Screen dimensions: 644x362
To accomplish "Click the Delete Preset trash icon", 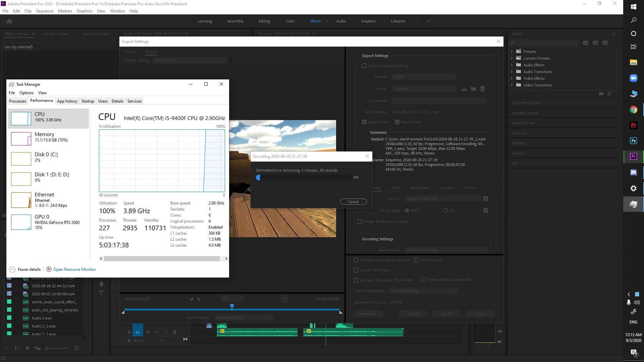I will 482,89.
